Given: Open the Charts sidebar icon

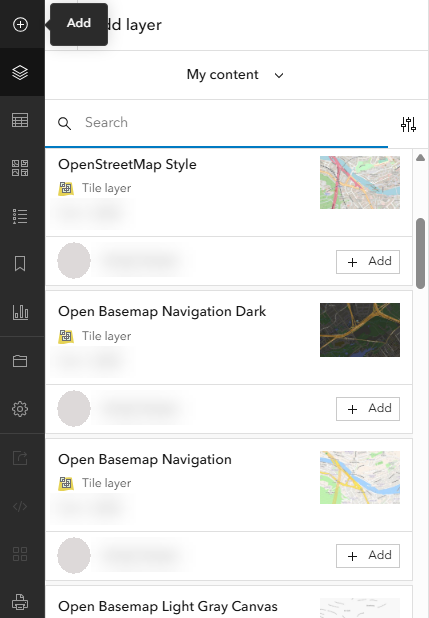Looking at the screenshot, I should click(x=20, y=312).
